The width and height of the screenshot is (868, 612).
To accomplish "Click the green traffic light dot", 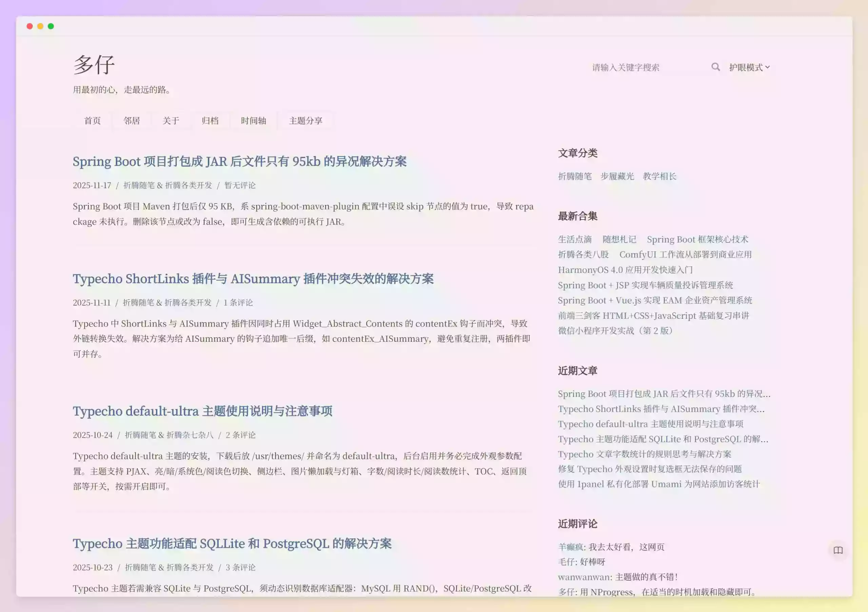I will 51,26.
